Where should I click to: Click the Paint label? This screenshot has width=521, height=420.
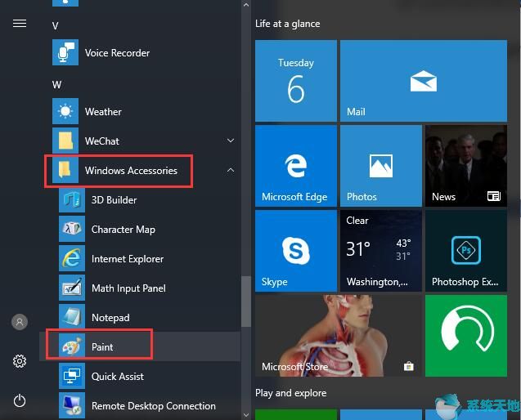click(x=102, y=347)
